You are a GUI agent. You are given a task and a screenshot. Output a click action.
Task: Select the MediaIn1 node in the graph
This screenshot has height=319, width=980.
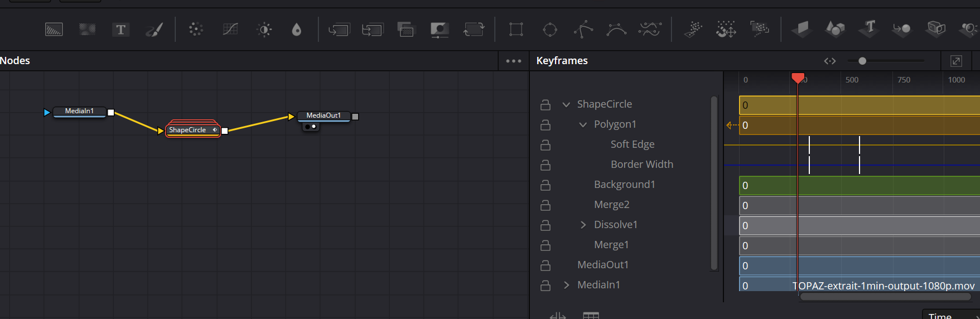pos(79,112)
